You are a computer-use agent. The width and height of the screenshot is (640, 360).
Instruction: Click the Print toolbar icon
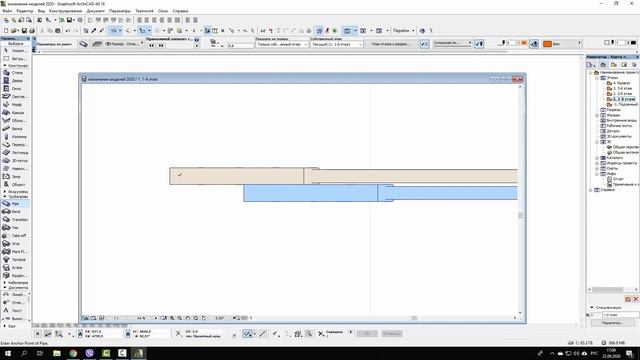tap(32, 31)
